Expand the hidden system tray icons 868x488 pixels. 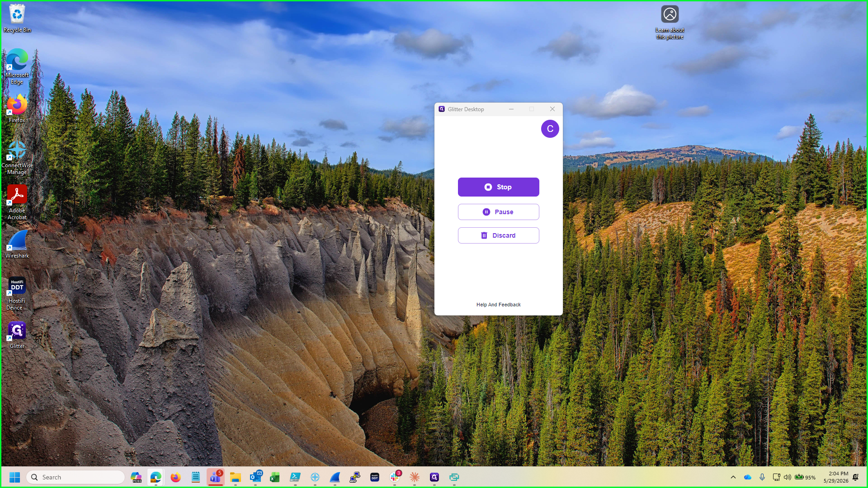click(x=733, y=477)
